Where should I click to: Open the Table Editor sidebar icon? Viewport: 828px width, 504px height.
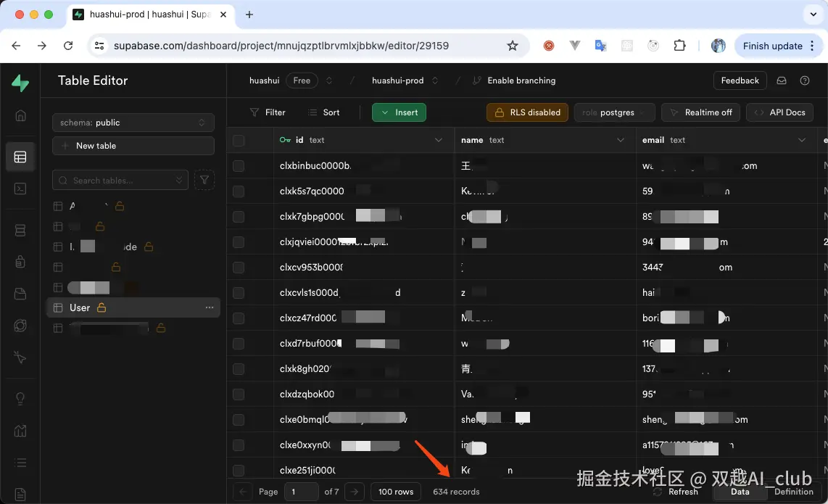(20, 157)
